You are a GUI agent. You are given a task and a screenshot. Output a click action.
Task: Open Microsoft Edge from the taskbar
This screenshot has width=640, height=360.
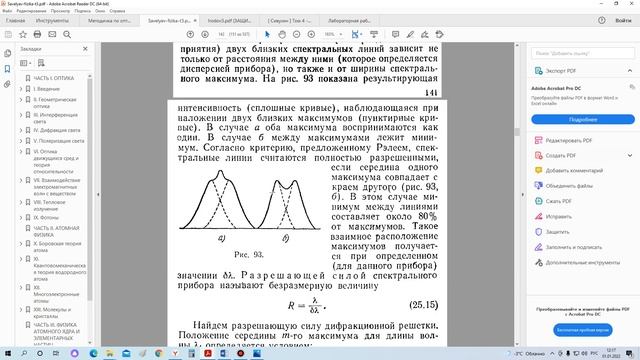tap(93, 353)
